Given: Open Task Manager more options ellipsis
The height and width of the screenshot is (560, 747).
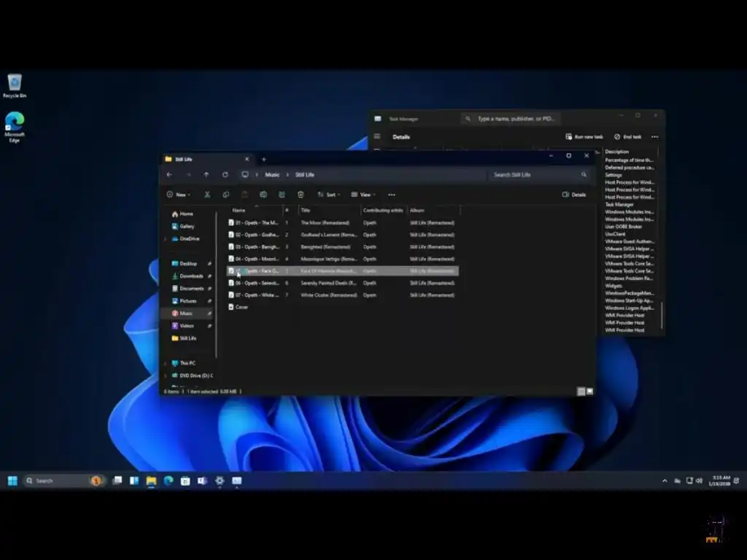Looking at the screenshot, I should click(655, 136).
